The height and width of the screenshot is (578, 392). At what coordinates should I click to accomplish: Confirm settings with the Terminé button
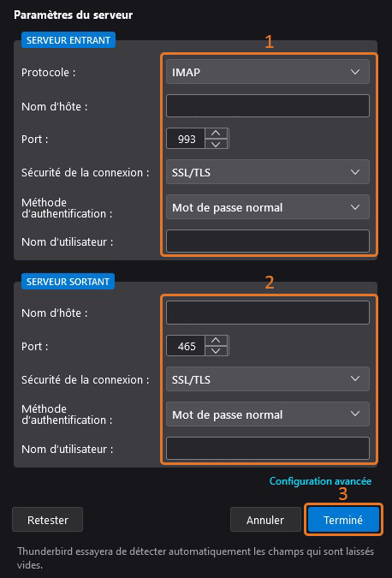point(343,520)
